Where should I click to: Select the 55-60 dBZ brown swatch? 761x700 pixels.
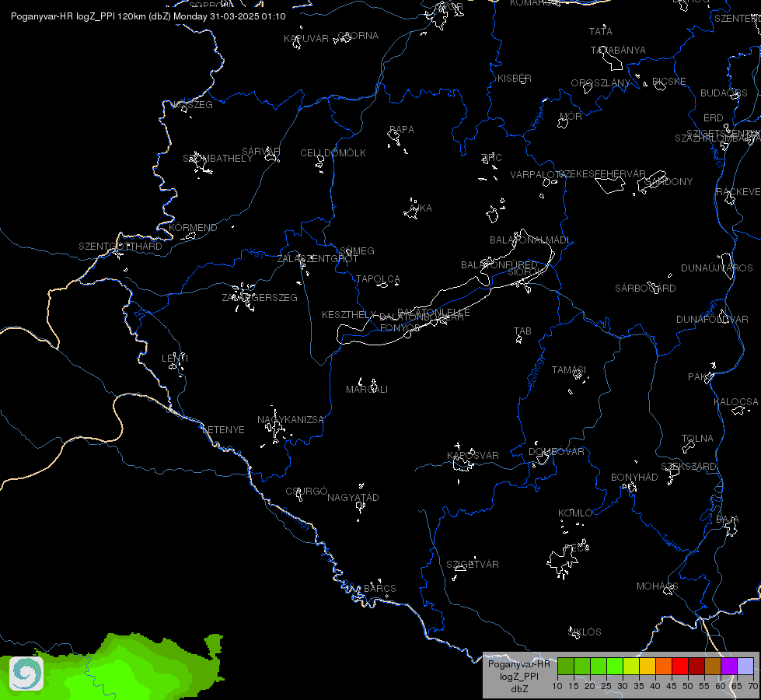tap(713, 666)
